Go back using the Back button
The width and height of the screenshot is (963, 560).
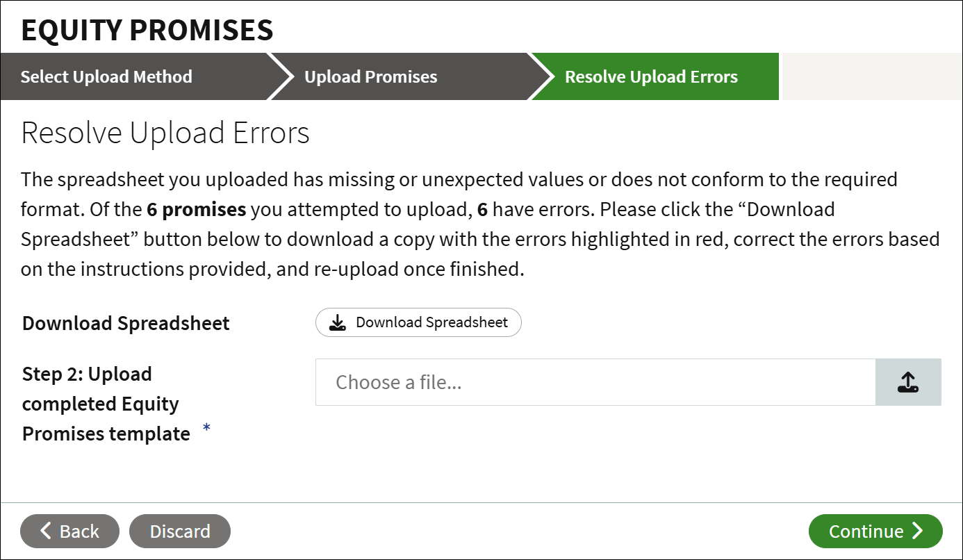(69, 532)
